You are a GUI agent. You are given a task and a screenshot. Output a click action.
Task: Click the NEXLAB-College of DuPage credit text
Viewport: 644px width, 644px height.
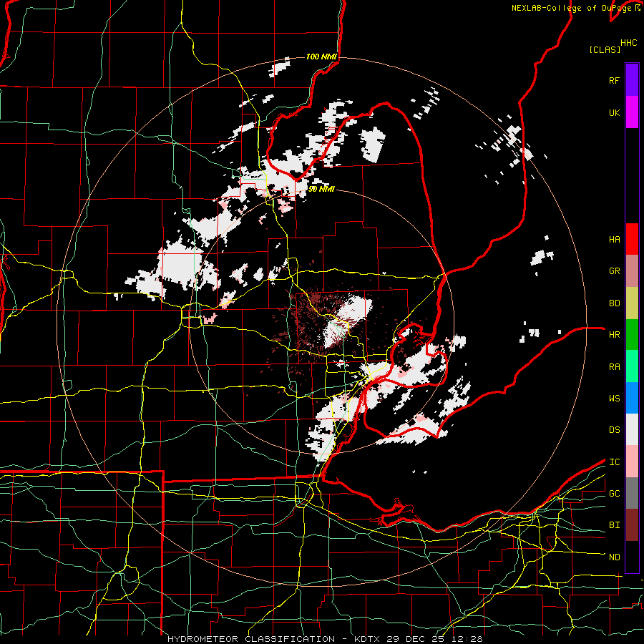pos(572,8)
